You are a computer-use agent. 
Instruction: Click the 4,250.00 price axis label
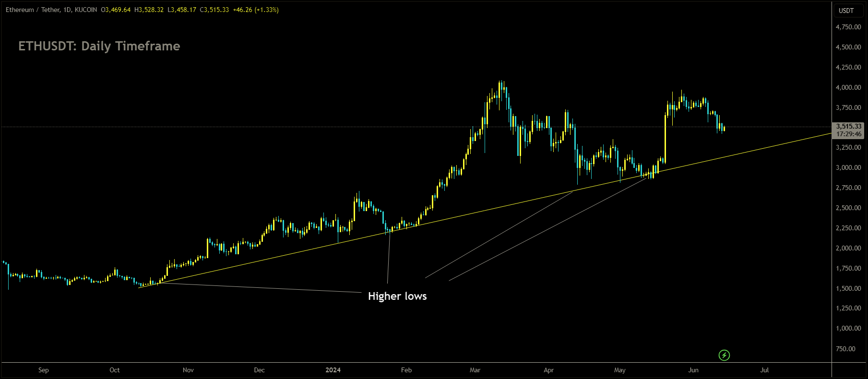[x=848, y=67]
